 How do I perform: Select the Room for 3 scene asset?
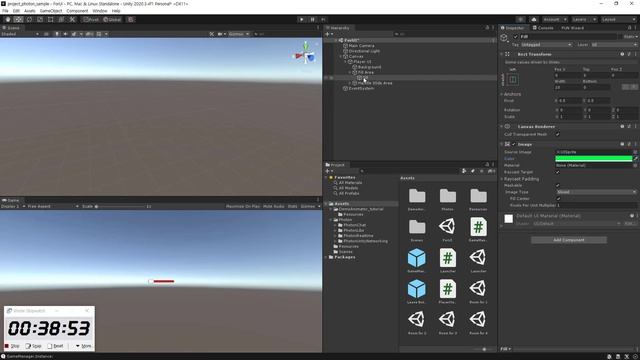447,323
